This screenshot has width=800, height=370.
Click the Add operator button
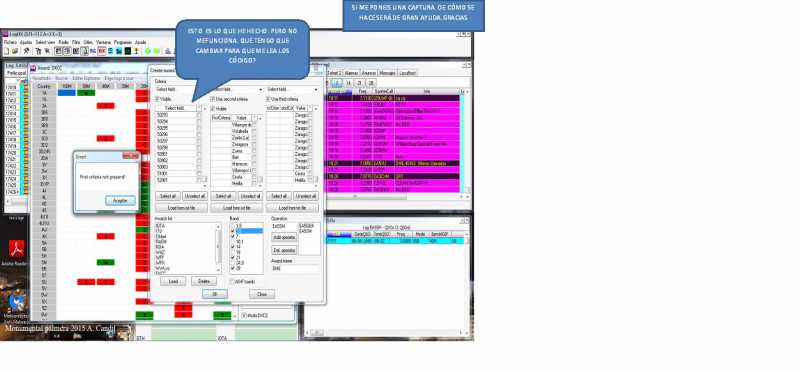[284, 237]
